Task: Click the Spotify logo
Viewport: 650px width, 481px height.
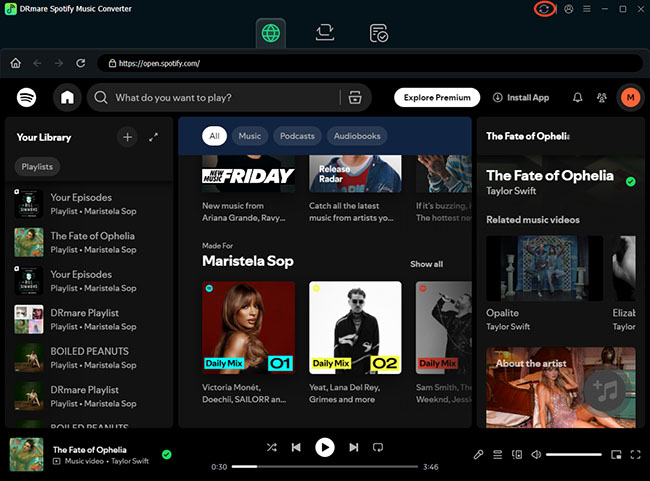Action: [x=27, y=97]
